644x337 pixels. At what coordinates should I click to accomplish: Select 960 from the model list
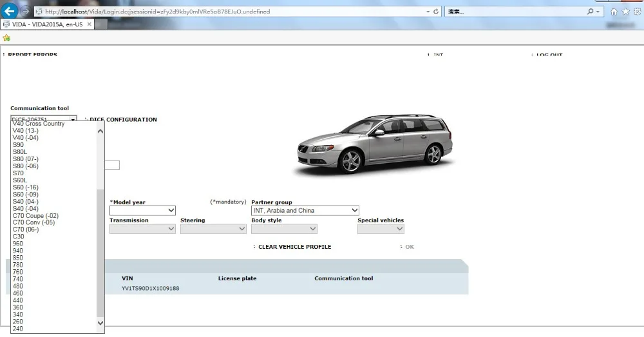click(x=17, y=244)
